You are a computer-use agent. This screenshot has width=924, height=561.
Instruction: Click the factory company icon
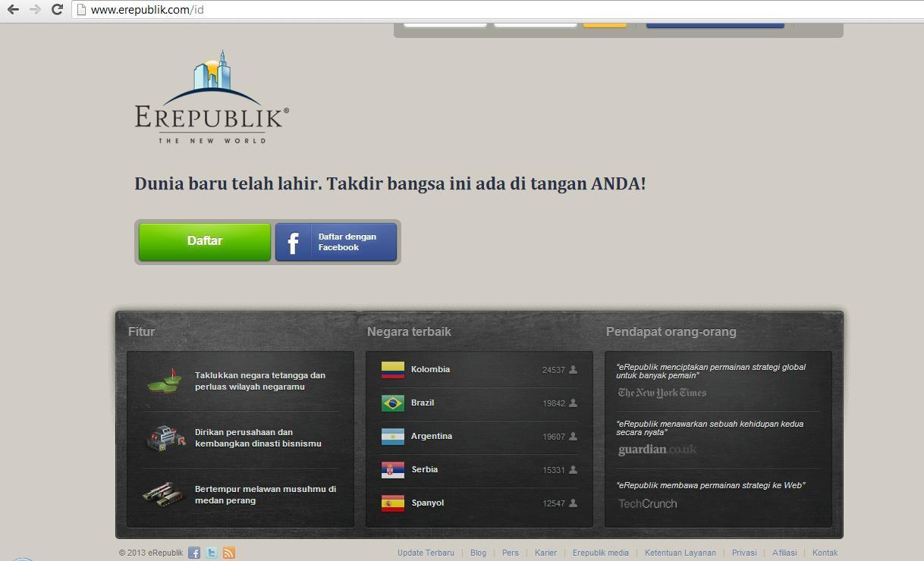pos(165,437)
